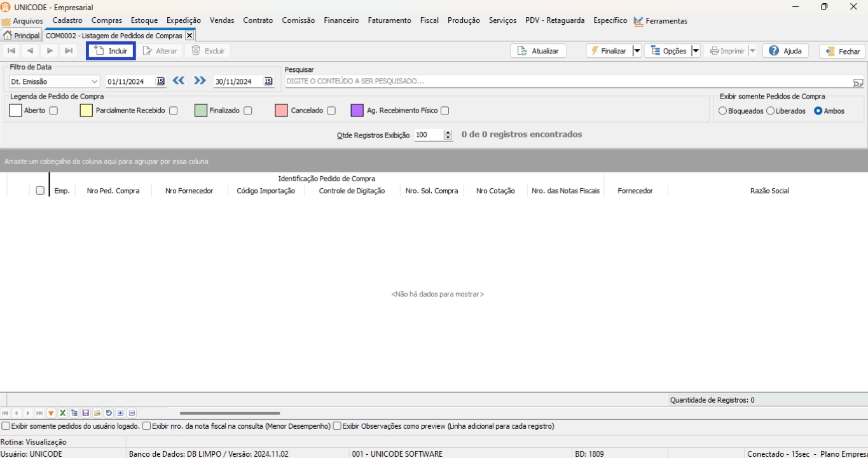Click the Incluir button
Viewport: 868px width, 458px height.
111,51
